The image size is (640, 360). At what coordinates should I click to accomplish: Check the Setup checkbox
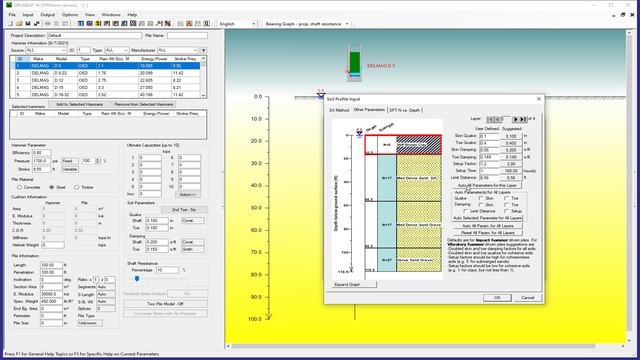[506, 211]
